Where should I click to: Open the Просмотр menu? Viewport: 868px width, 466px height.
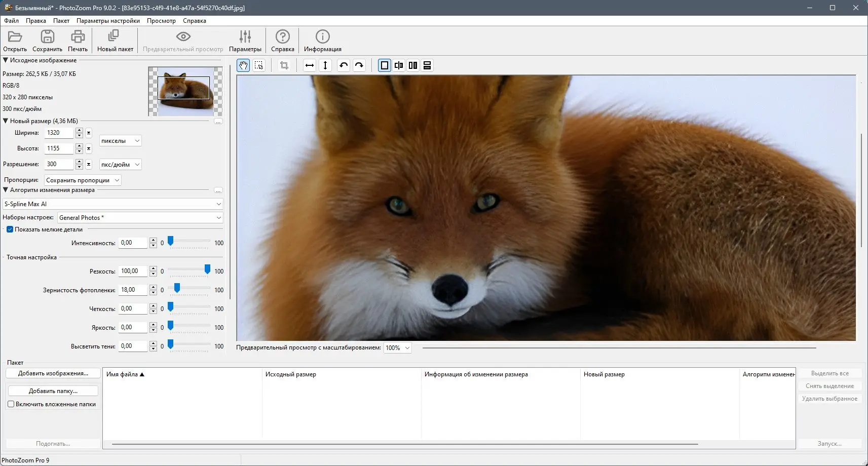pos(161,21)
